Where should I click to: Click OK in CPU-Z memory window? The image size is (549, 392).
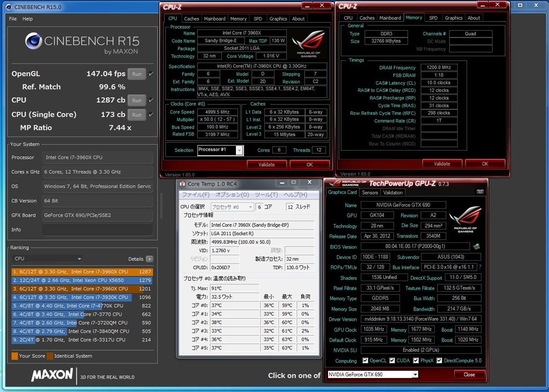tap(485, 164)
